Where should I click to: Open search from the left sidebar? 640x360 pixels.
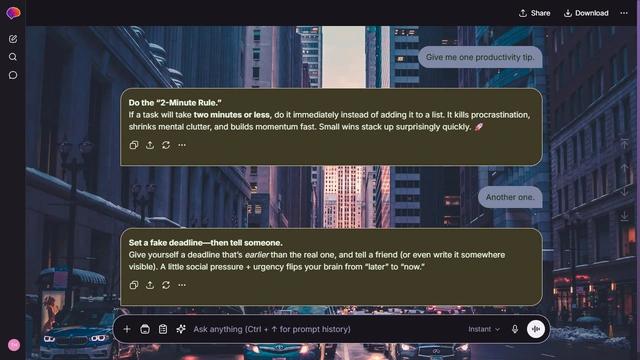point(13,57)
